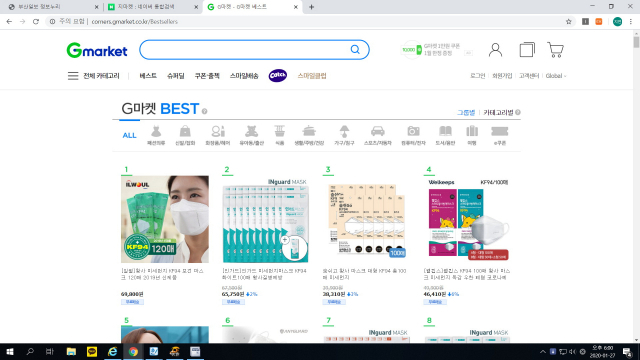The width and height of the screenshot is (640, 360).
Task: Click the 69,000원 price
Action: pyautogui.click(x=132, y=294)
